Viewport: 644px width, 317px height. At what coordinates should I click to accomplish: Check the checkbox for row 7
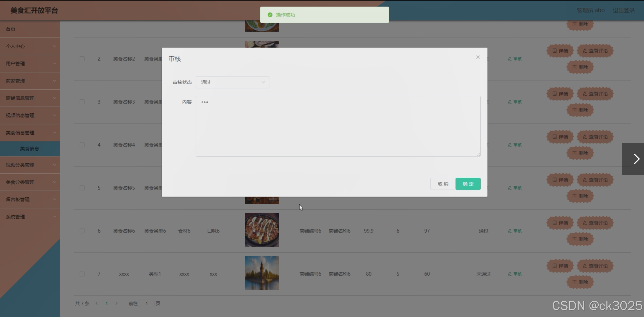(x=82, y=274)
